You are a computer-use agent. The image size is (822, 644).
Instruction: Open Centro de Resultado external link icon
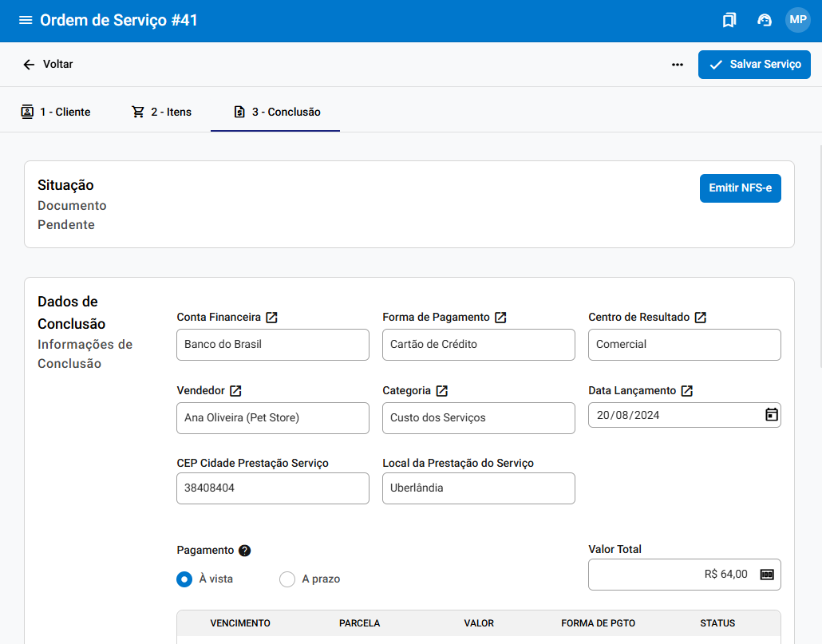point(700,318)
